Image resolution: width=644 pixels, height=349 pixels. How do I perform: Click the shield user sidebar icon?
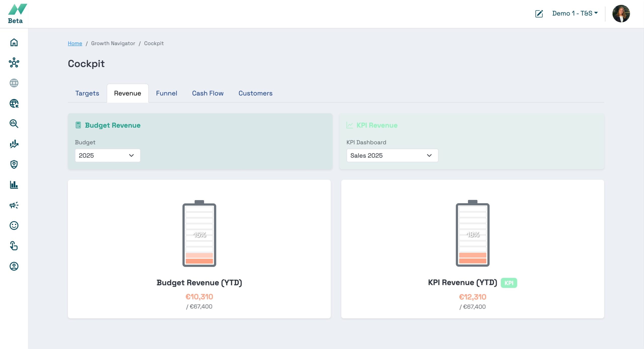pos(14,164)
